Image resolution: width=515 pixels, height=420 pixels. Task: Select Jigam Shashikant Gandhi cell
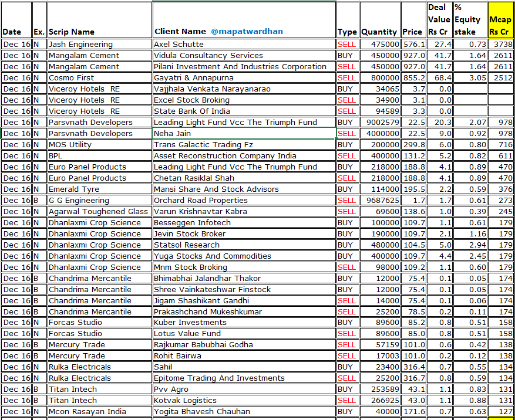[244, 301]
